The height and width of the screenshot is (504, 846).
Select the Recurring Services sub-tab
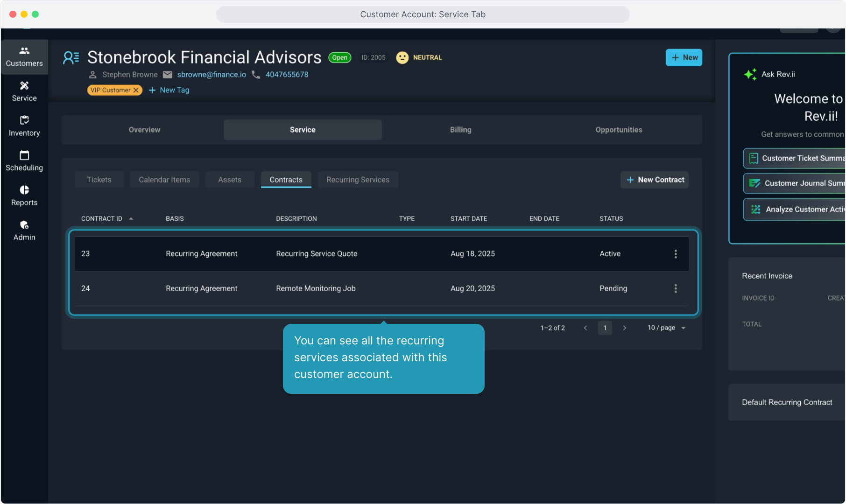[358, 180]
